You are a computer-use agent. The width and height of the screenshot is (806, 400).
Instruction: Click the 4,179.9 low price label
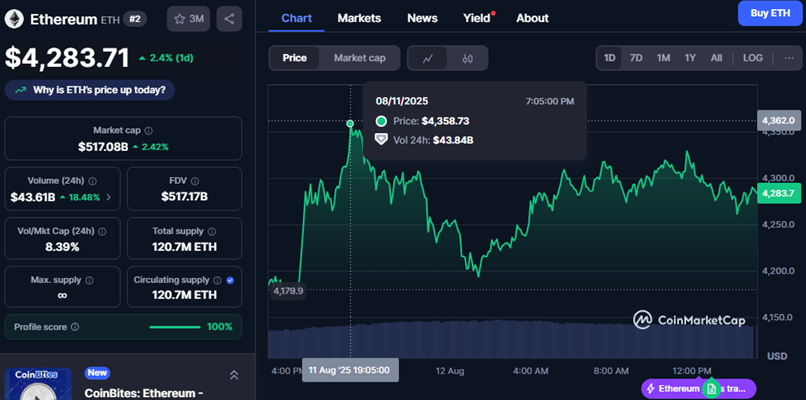tap(288, 290)
